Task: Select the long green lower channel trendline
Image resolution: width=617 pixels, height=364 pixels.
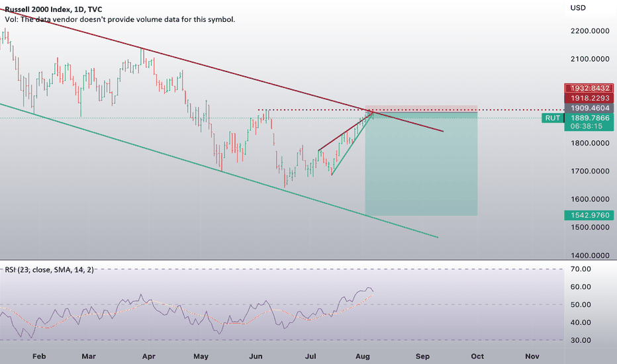Action: 218,170
